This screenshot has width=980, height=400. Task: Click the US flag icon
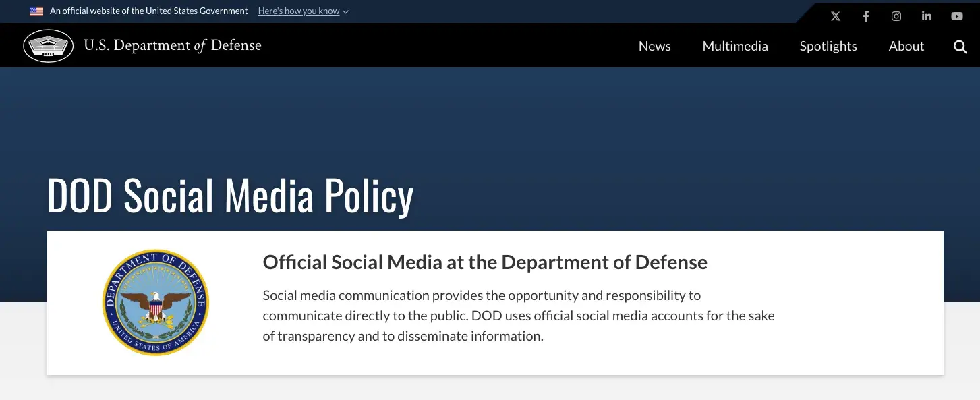coord(36,11)
